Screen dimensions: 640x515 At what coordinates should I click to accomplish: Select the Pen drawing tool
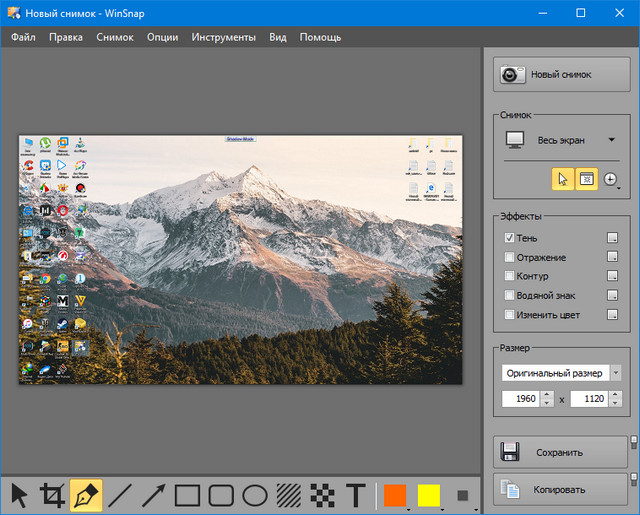tap(86, 494)
